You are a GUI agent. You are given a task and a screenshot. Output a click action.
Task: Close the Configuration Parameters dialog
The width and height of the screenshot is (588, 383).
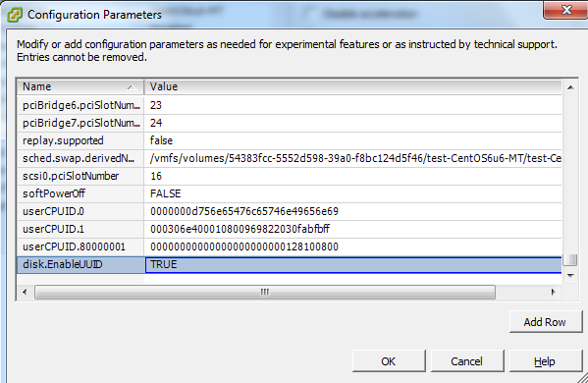pos(565,10)
